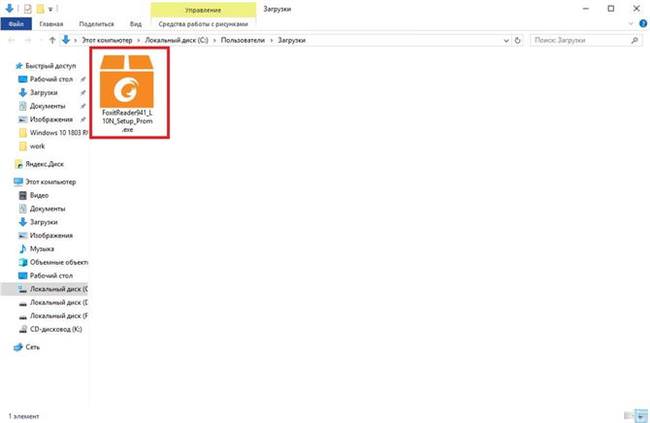
Task: Open Рабочий стол under Этот компьютер
Action: tap(51, 276)
